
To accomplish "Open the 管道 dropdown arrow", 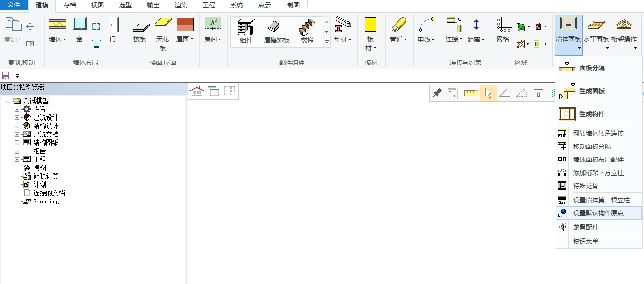I will click(x=406, y=39).
